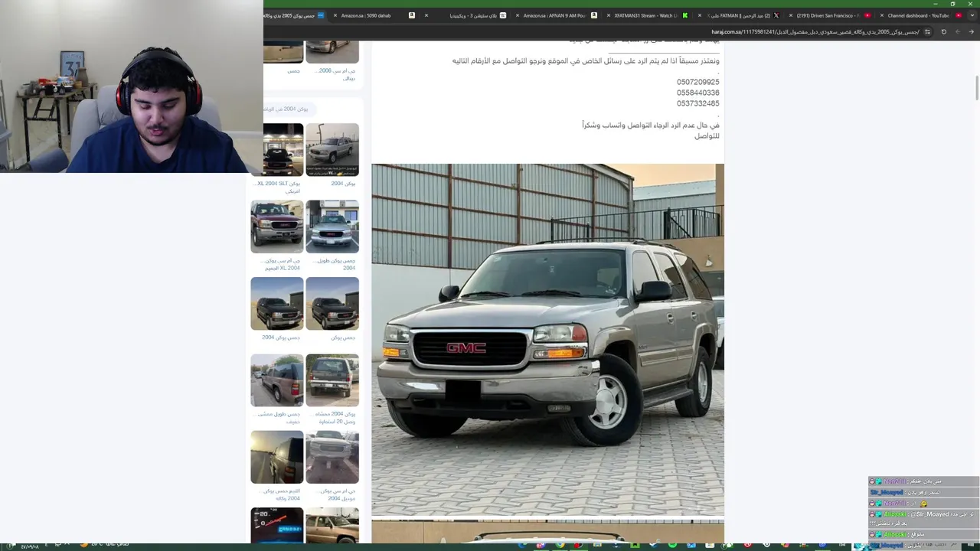980x551 pixels.
Task: Open the speedometer dashboard listing thumbnail
Action: (x=277, y=526)
